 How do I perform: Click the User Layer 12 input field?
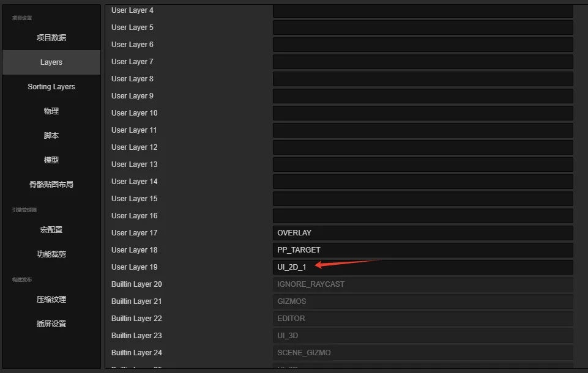[x=423, y=147]
